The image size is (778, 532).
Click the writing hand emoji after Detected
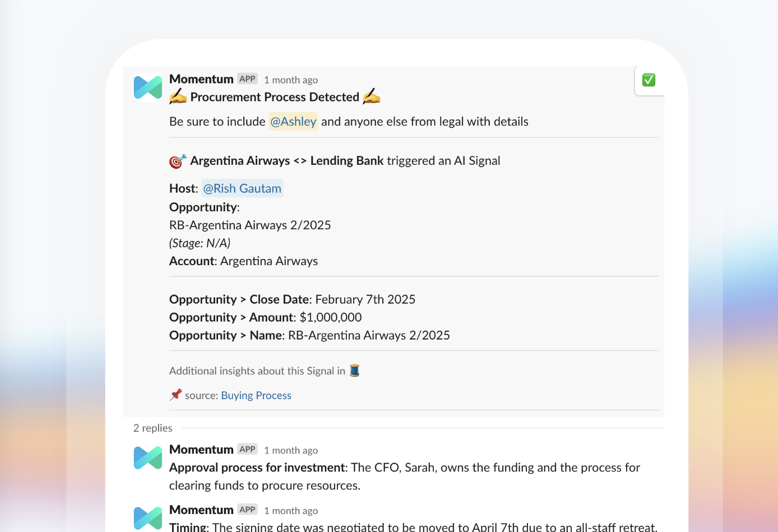click(x=372, y=97)
